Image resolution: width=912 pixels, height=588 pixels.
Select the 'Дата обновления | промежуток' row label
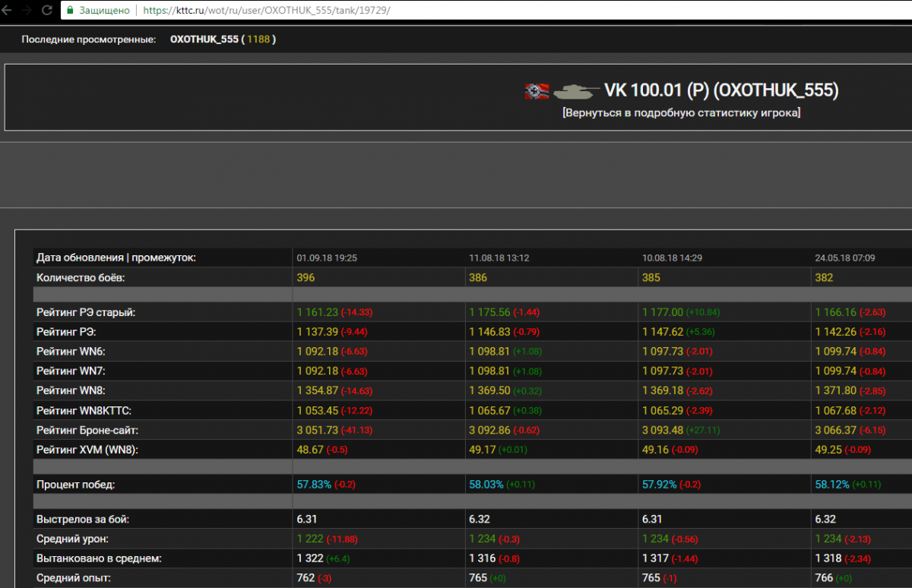[116, 258]
